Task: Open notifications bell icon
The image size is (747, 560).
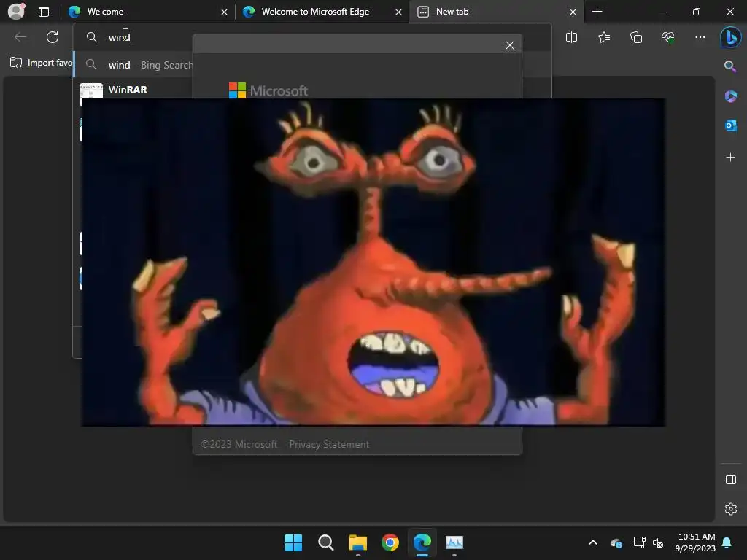Action: 727,542
